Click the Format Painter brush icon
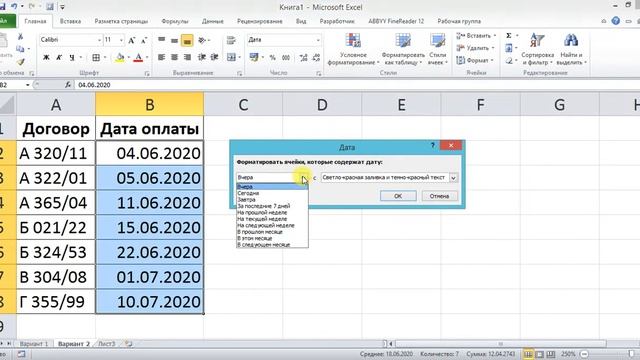This screenshot has width=640, height=360. 20,62
